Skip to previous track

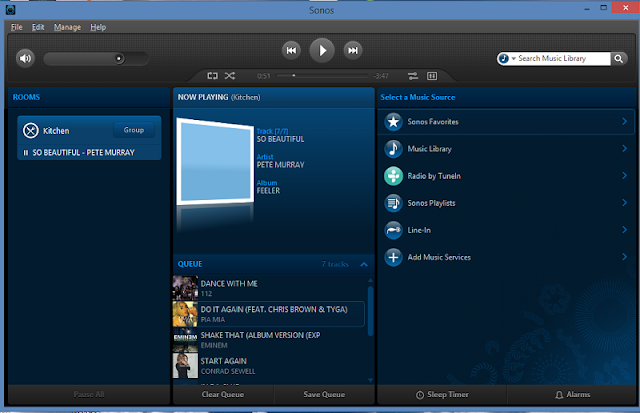291,50
